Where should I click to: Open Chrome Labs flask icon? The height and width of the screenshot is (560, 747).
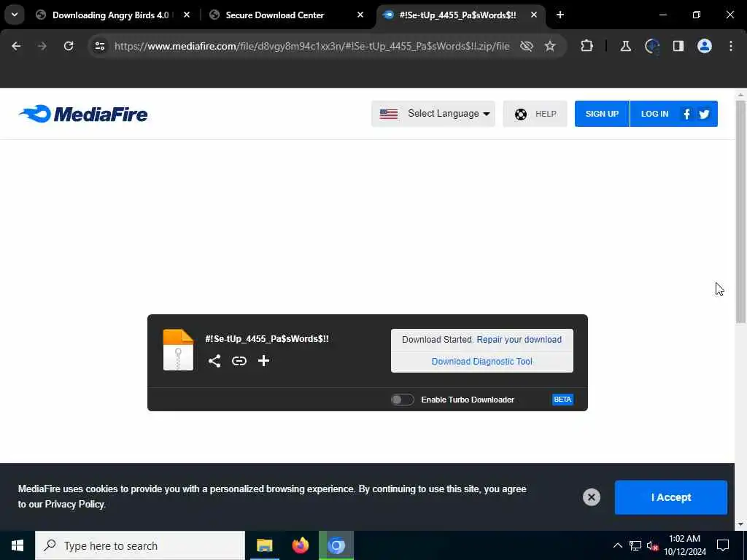(x=625, y=46)
